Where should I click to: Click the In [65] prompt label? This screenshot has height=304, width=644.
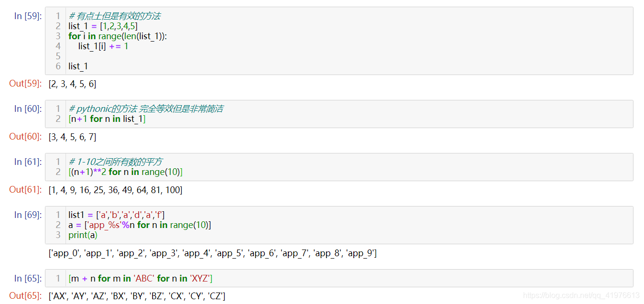click(28, 278)
